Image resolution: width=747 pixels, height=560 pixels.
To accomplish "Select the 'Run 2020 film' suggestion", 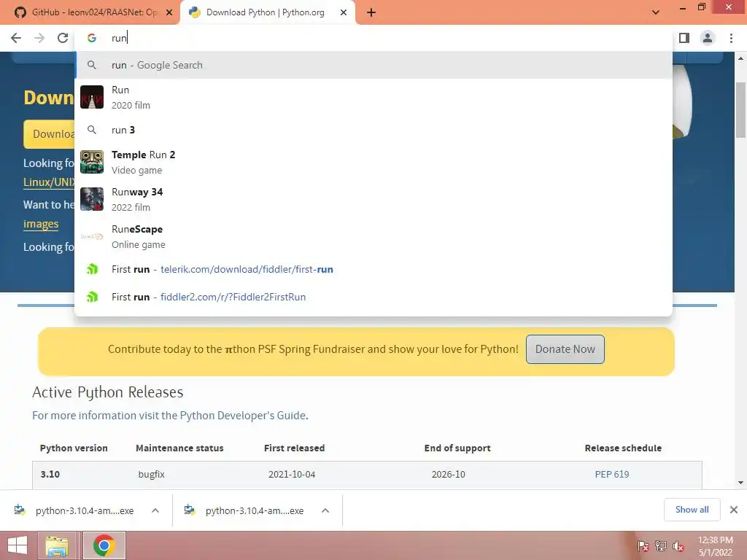I will coord(373,97).
